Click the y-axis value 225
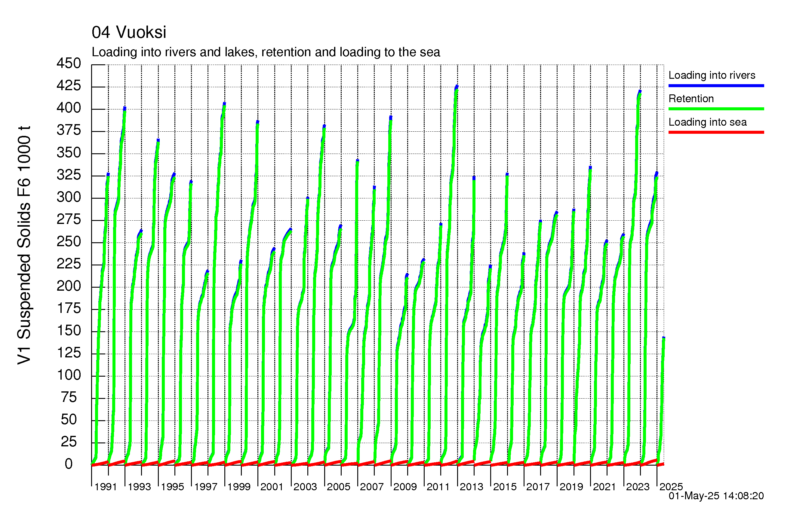Screen dimensions: 812x511 tap(69, 264)
